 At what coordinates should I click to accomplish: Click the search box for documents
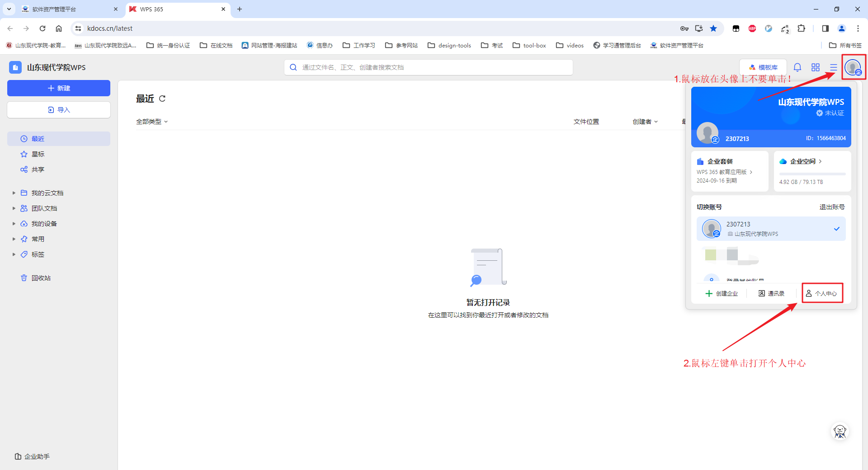pyautogui.click(x=429, y=67)
